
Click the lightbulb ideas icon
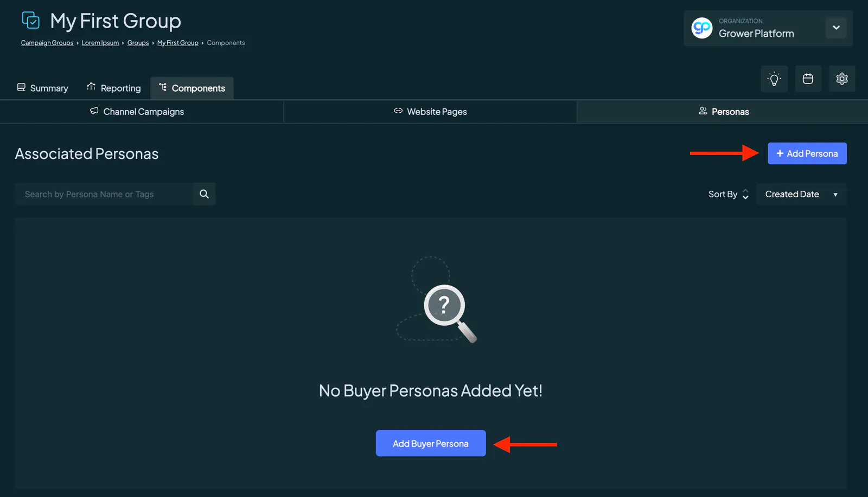(x=774, y=79)
